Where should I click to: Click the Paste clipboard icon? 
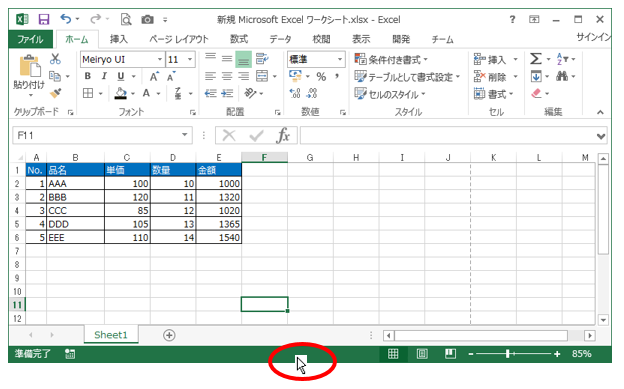pos(30,65)
